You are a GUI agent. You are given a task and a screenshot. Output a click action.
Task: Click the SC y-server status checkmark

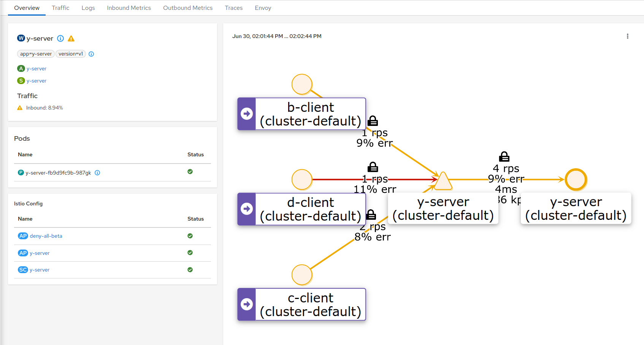point(190,270)
